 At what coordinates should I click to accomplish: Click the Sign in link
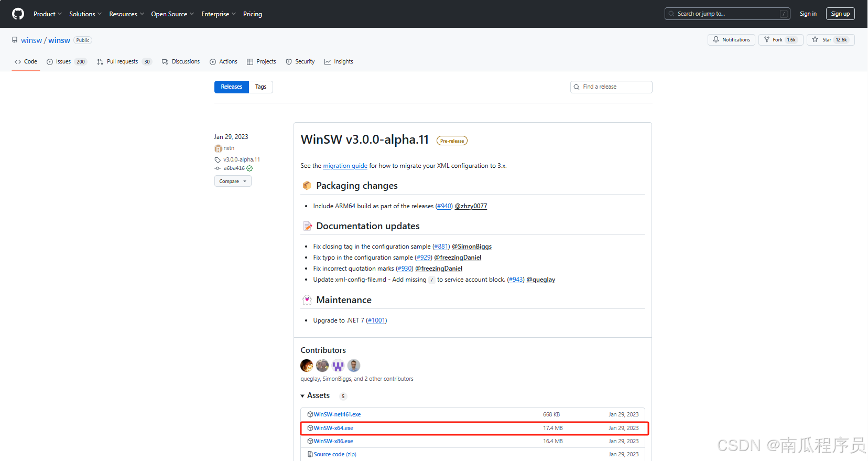[808, 14]
